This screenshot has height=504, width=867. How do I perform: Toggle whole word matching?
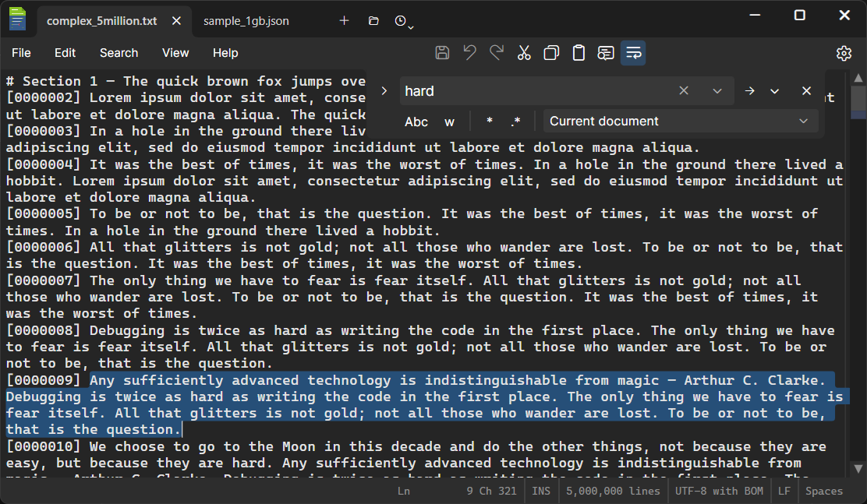click(449, 122)
